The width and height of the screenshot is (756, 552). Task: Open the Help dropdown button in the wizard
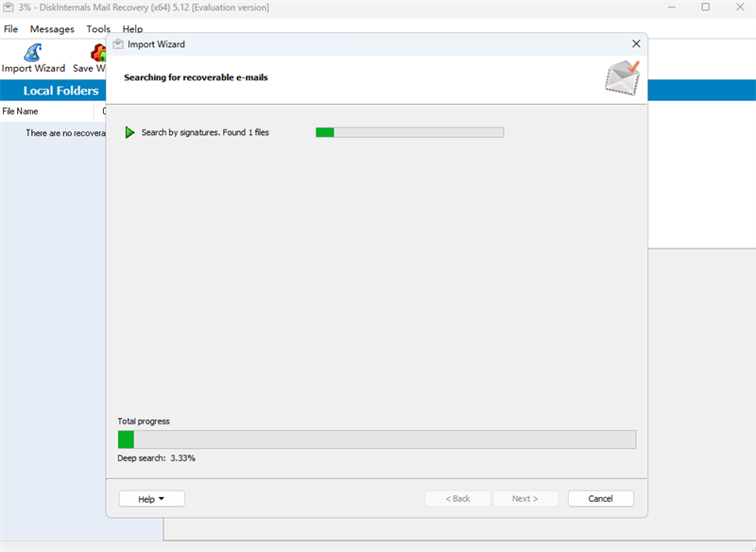(151, 499)
